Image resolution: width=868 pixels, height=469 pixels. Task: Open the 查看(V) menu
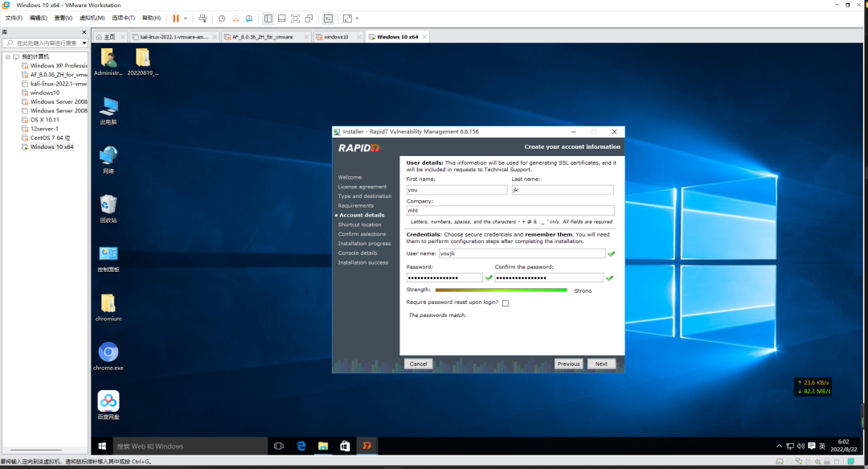coord(63,19)
